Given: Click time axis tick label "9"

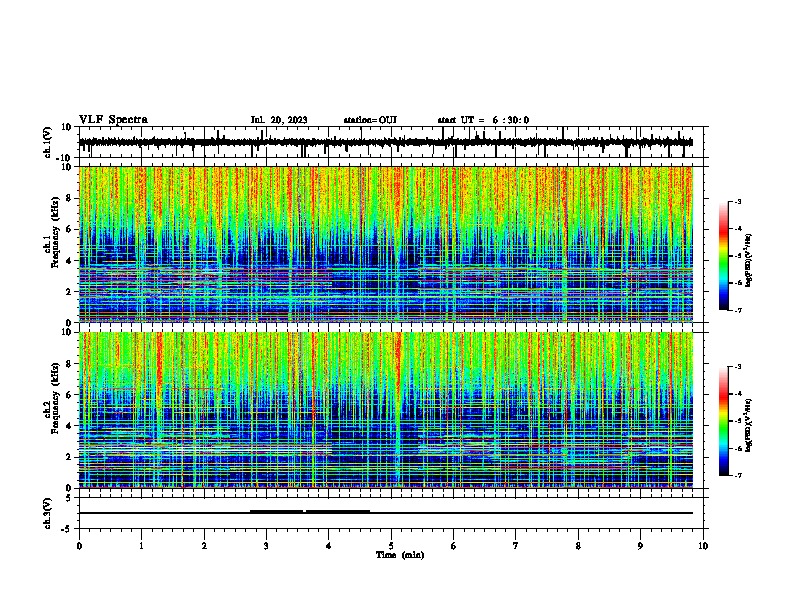Looking at the screenshot, I should [x=640, y=546].
